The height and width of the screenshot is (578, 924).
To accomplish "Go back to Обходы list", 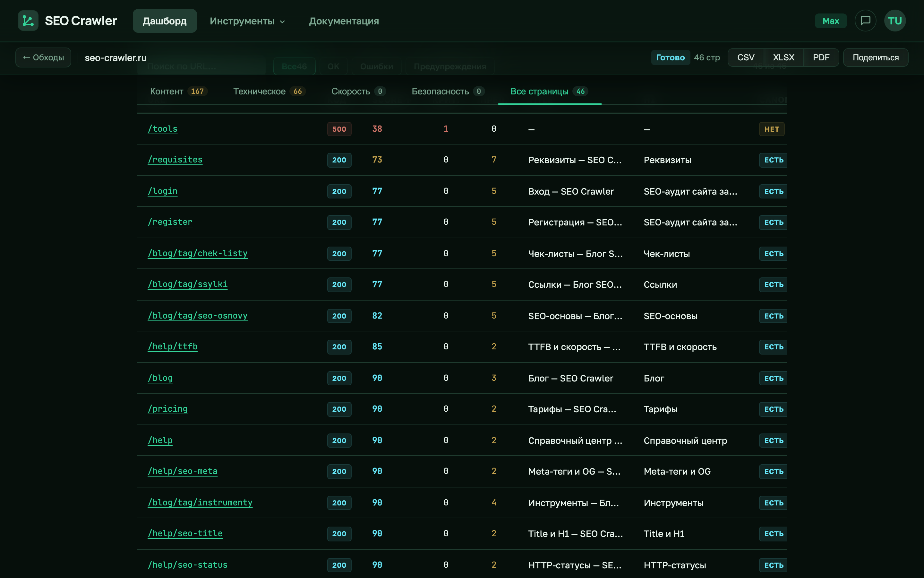I will (43, 57).
